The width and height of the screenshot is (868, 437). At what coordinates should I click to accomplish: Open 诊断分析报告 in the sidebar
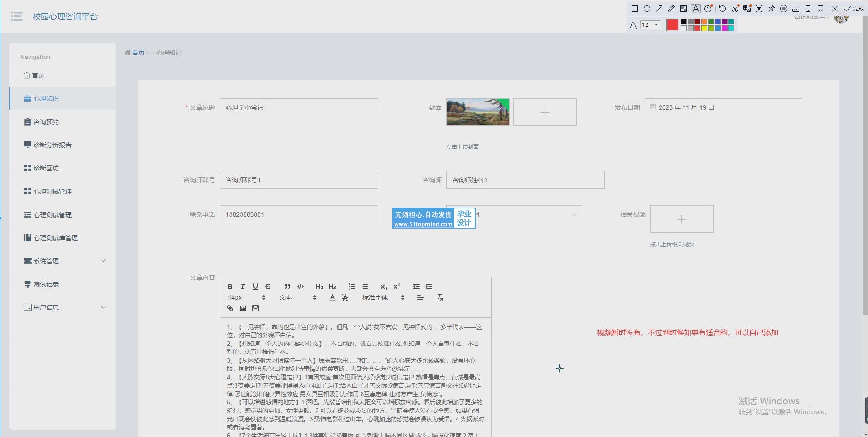[53, 145]
